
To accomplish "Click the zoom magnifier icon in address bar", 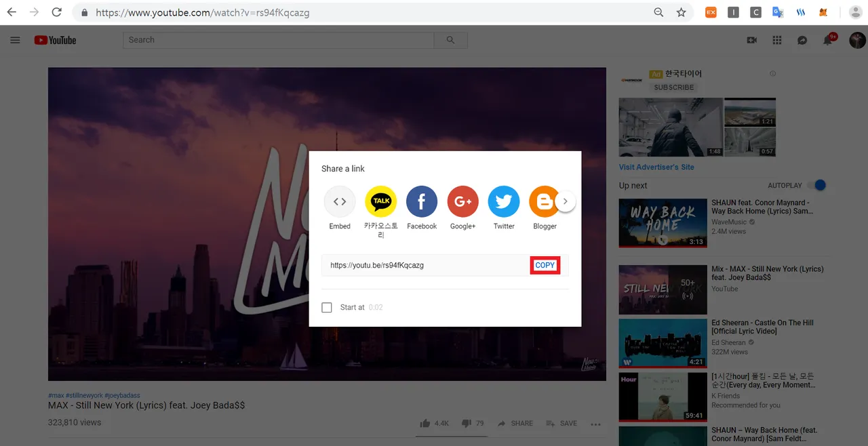I will point(658,12).
